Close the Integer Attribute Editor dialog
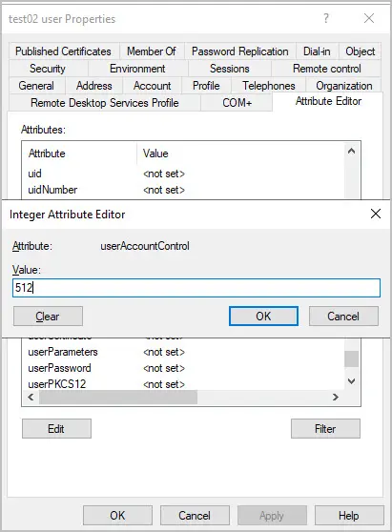 point(376,214)
